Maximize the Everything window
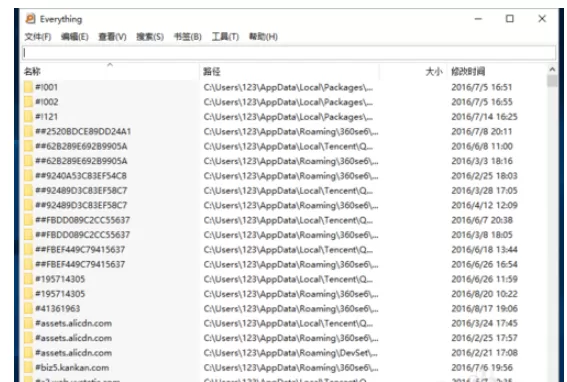This screenshot has width=567, height=382. click(x=510, y=19)
